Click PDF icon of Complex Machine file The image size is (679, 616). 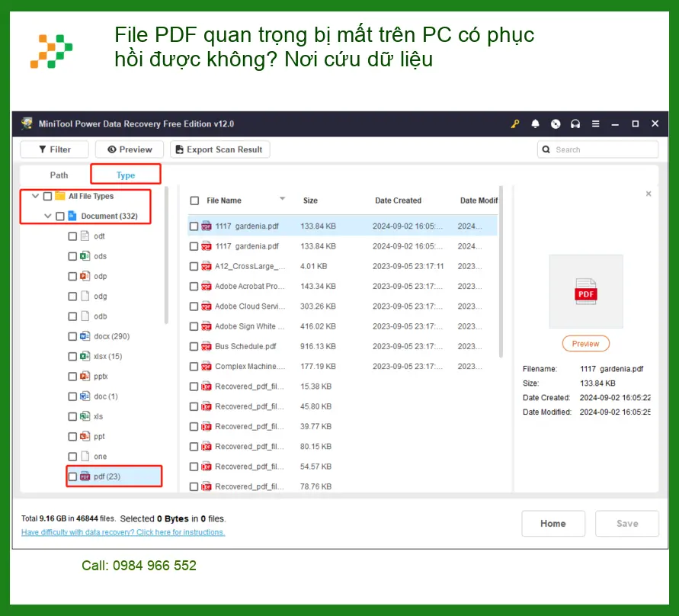[206, 367]
